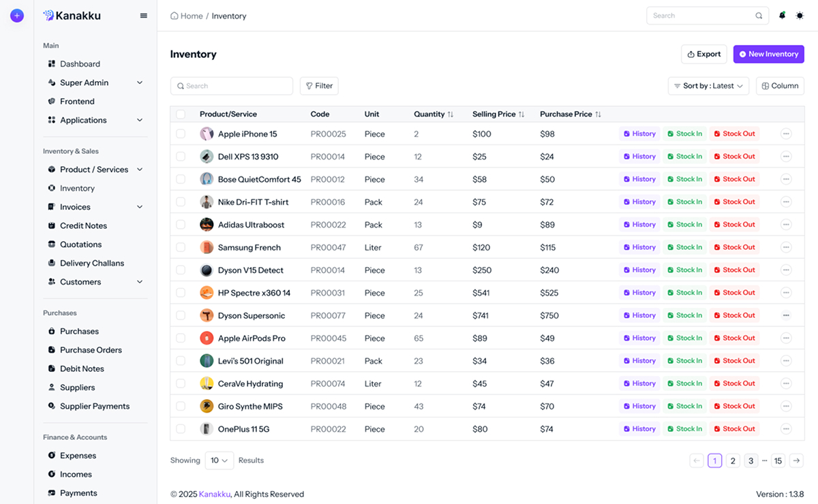Collapse the sidebar with the hamburger icon
The width and height of the screenshot is (818, 504).
point(143,15)
